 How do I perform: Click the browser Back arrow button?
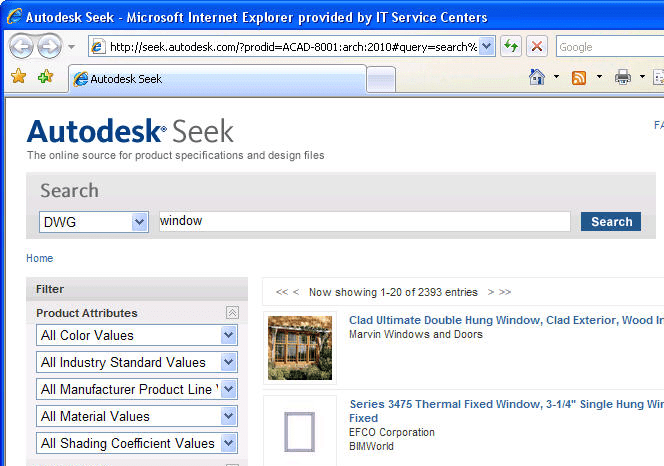point(21,46)
